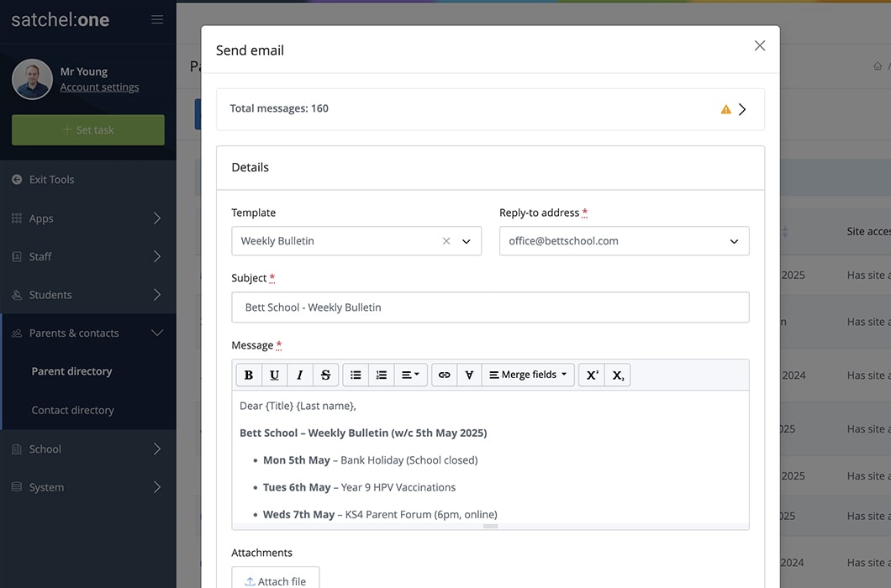891x588 pixels.
Task: Open Parent directory page
Action: tap(71, 371)
